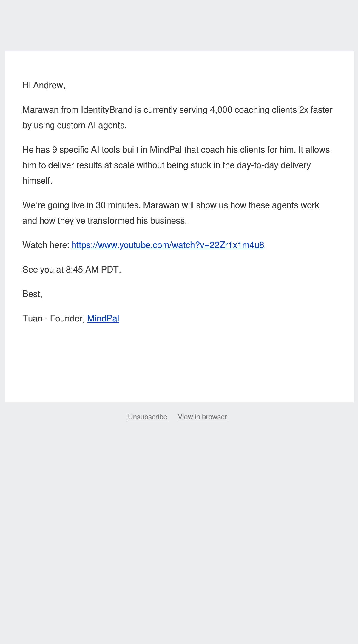This screenshot has width=358, height=644.
Task: Click the line 'by using custom AI agents.'
Action: [x=75, y=125]
